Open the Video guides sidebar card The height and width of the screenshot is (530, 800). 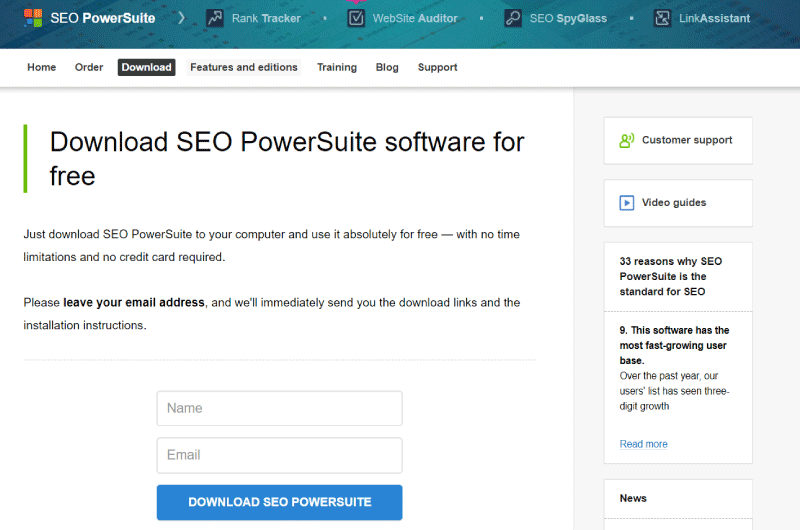[678, 203]
